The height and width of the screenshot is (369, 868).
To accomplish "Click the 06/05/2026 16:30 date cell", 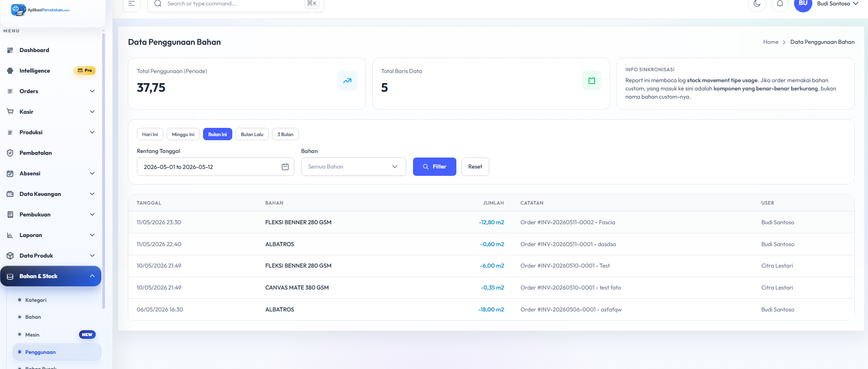I will click(160, 310).
